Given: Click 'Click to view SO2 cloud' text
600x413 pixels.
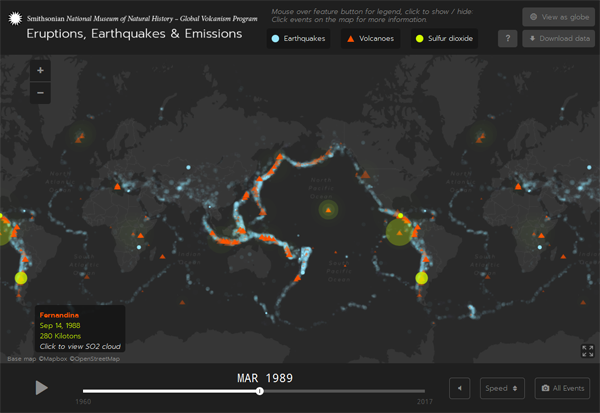Looking at the screenshot, I should (80, 346).
